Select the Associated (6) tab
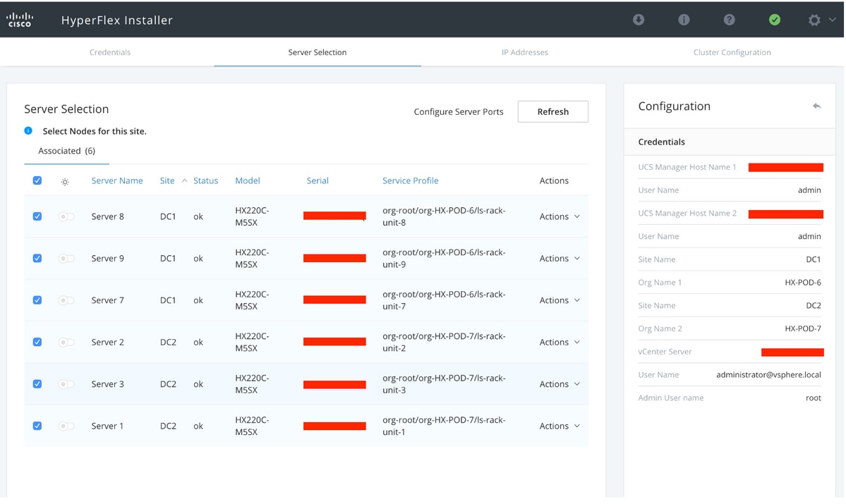846x504 pixels. 67,151
